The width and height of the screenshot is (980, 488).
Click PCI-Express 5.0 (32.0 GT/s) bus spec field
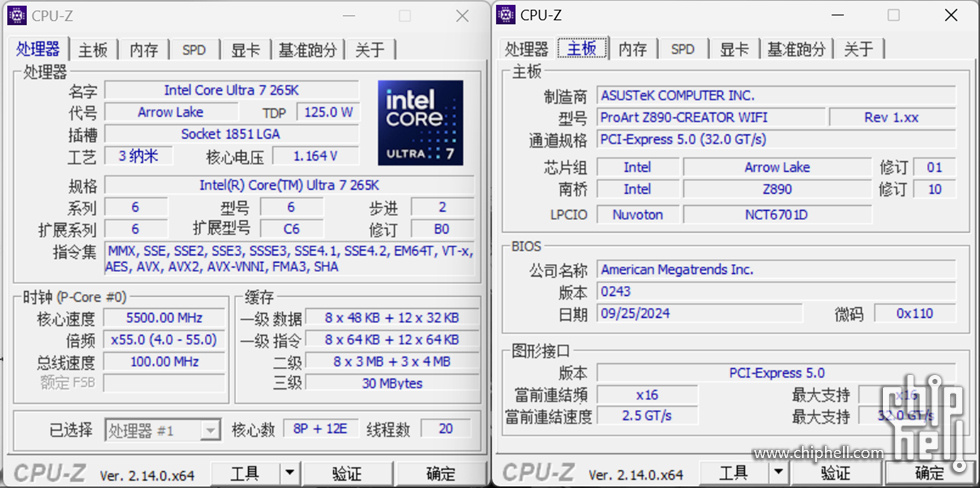coord(776,139)
